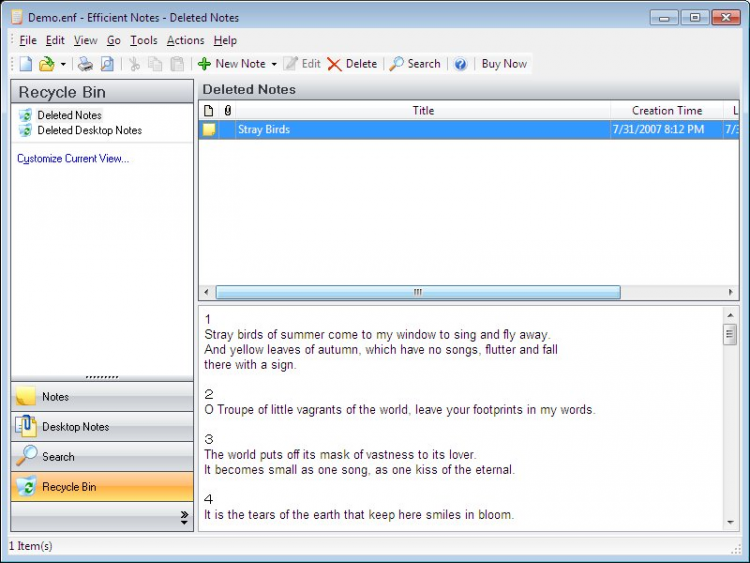Click the Open file folder icon

[46, 64]
